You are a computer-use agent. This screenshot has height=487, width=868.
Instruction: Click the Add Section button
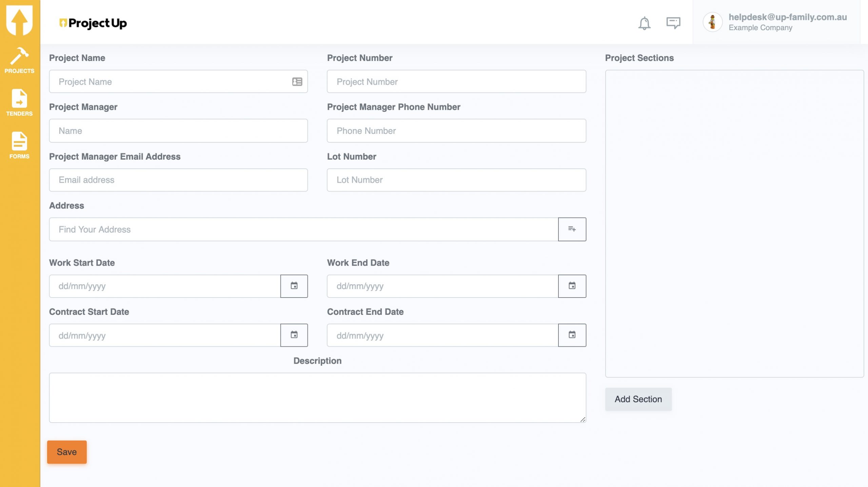pyautogui.click(x=638, y=399)
